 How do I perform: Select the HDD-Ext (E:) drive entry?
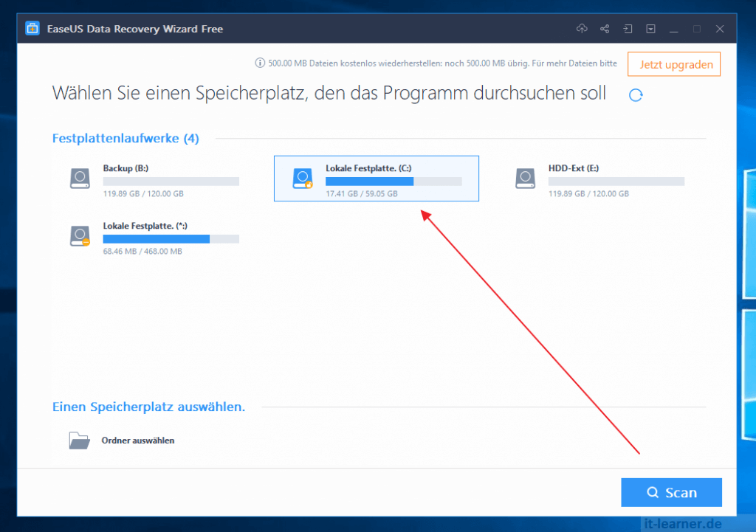click(605, 178)
